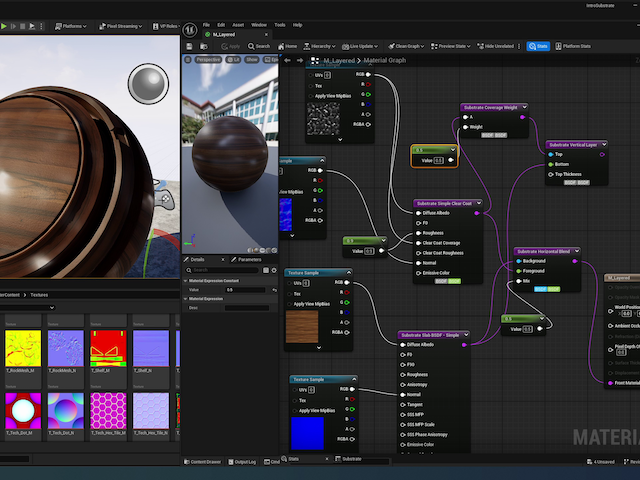This screenshot has width=640, height=480.
Task: Browse to asset in Content Browser icon
Action: point(203,46)
